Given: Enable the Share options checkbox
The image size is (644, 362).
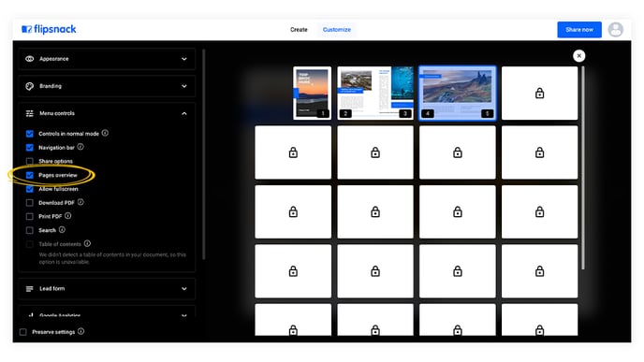Looking at the screenshot, I should tap(30, 161).
